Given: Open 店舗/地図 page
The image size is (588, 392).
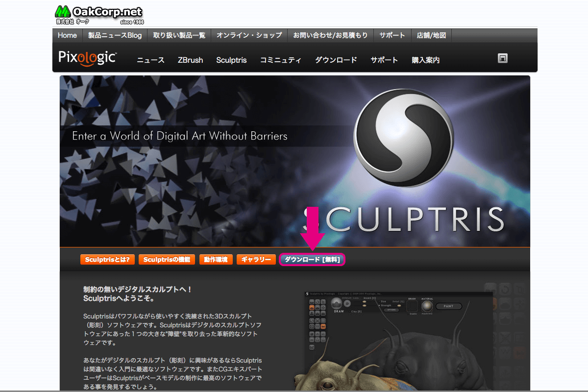Looking at the screenshot, I should pos(431,35).
